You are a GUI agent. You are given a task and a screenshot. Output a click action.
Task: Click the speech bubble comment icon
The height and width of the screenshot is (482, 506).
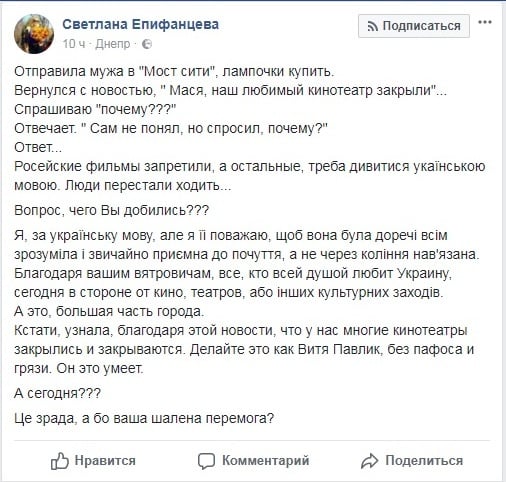pos(206,461)
